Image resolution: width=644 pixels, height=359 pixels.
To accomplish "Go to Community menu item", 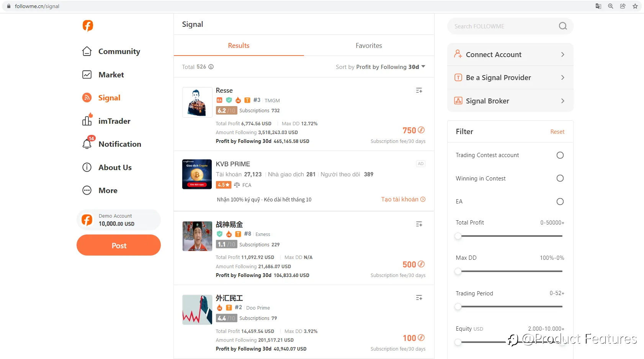I will click(x=119, y=51).
